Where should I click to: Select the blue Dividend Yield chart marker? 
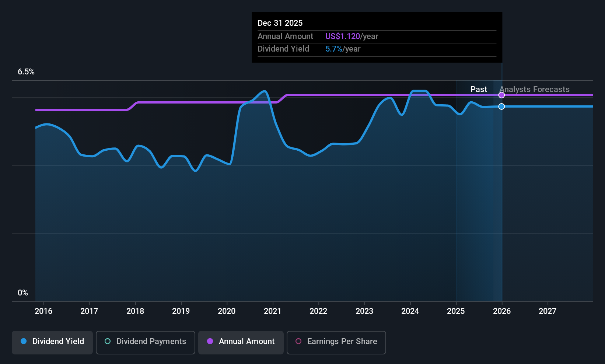coord(501,106)
